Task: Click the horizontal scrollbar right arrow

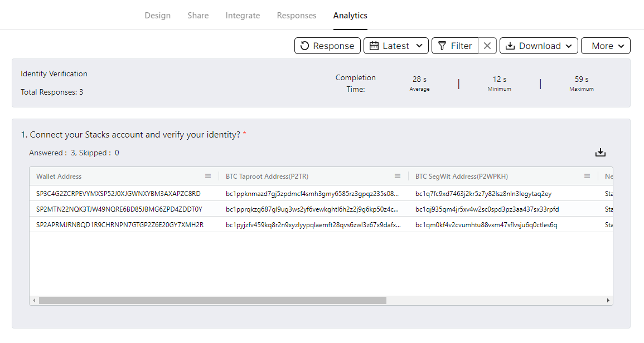Action: [x=608, y=301]
